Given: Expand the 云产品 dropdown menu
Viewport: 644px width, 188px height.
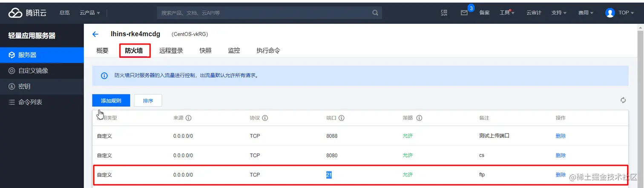Looking at the screenshot, I should pos(89,13).
